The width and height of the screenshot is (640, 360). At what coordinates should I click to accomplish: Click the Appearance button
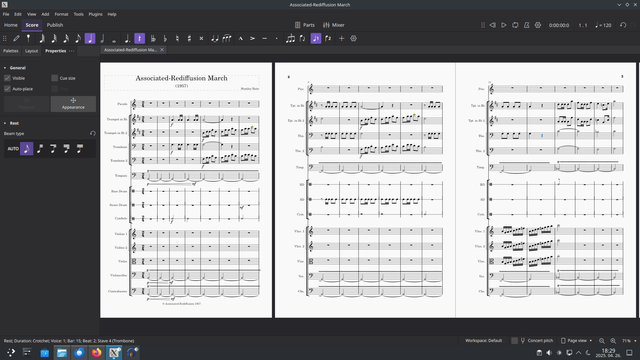73,104
